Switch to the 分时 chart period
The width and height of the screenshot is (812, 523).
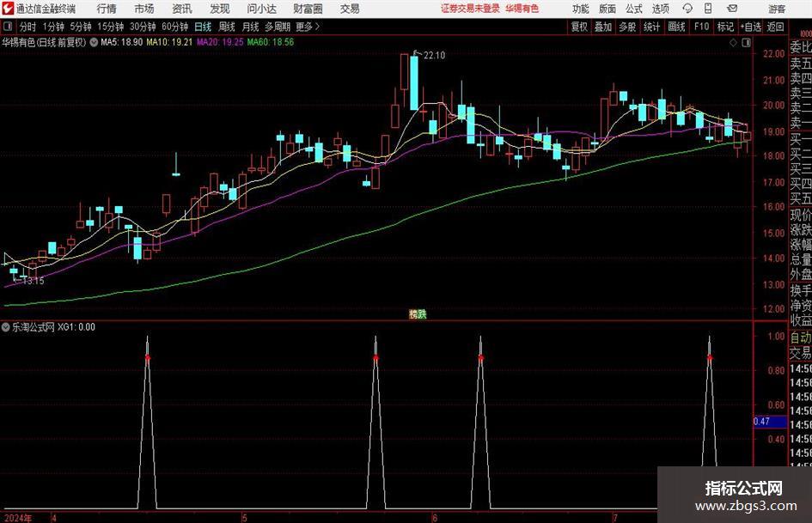tap(27, 27)
